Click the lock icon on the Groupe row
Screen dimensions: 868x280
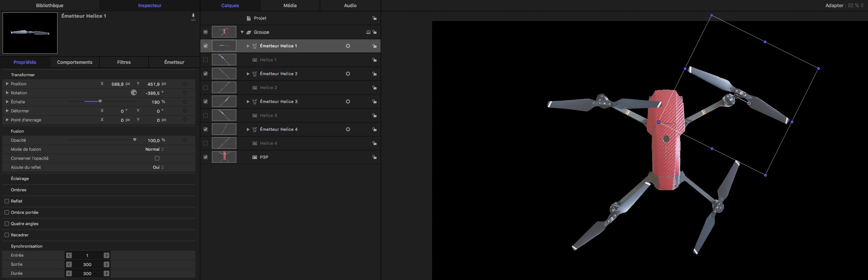click(x=374, y=32)
